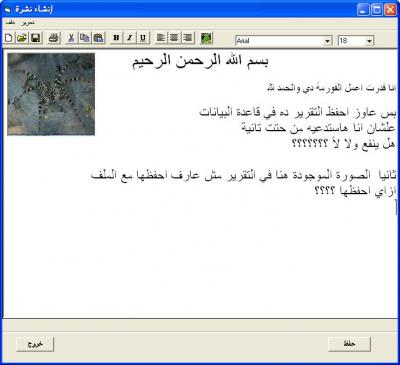Align text to the left
This screenshot has height=365, width=400.
161,38
